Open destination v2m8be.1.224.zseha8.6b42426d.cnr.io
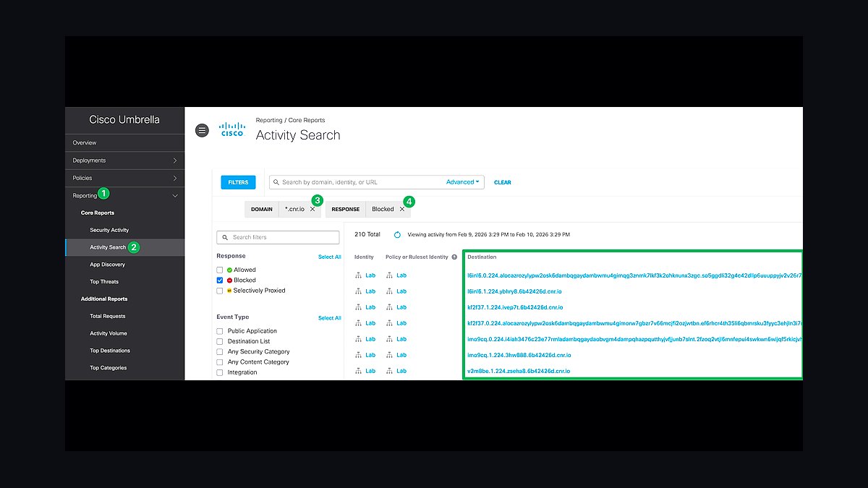868x488 pixels. pyautogui.click(x=519, y=371)
